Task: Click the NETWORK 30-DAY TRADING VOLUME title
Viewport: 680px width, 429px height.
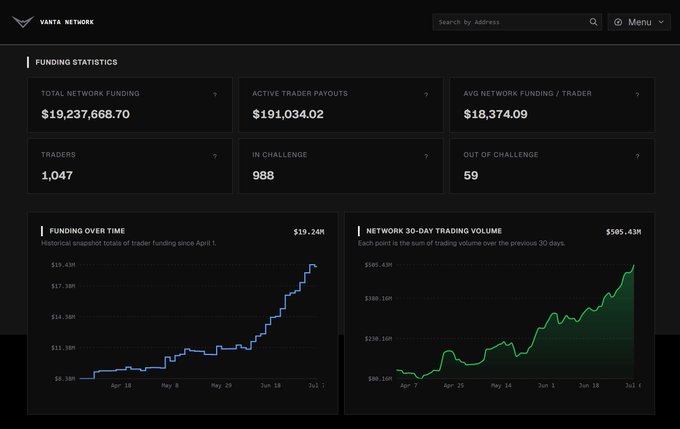Action: pyautogui.click(x=434, y=231)
